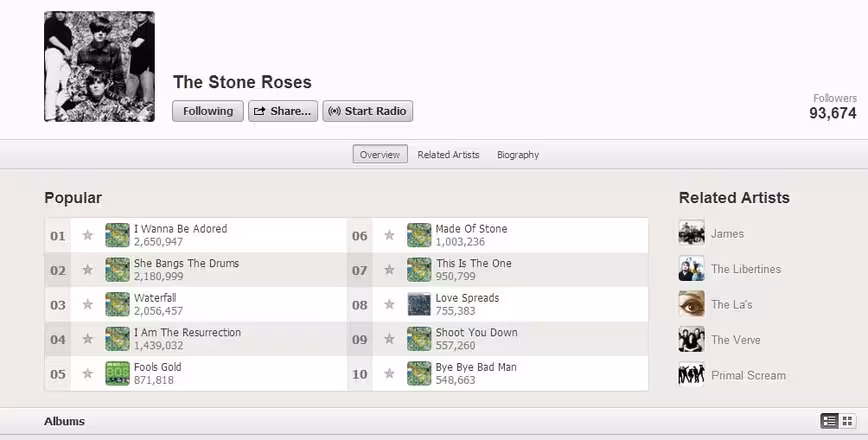The image size is (868, 440).
Task: Open the Share... menu button
Action: click(x=283, y=111)
